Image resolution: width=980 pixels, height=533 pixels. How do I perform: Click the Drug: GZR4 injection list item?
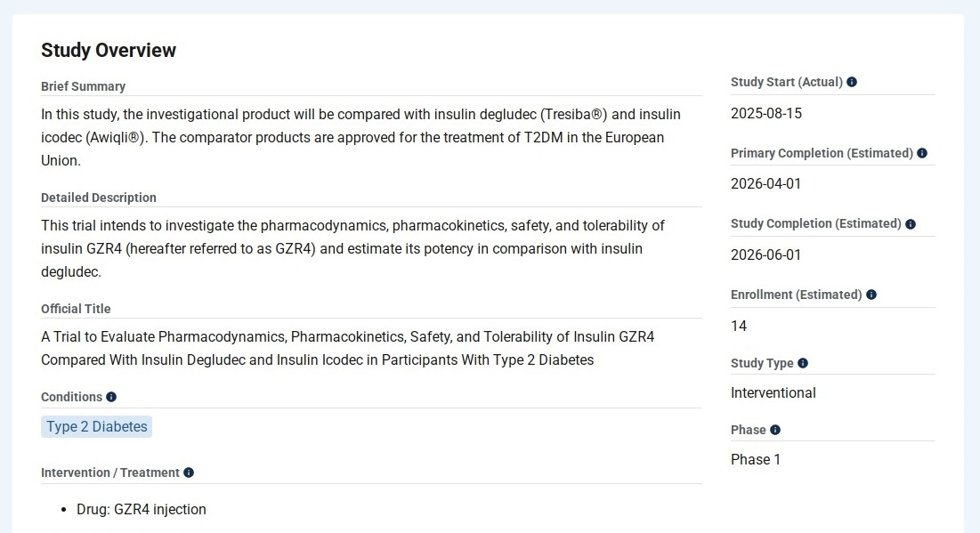tap(142, 510)
